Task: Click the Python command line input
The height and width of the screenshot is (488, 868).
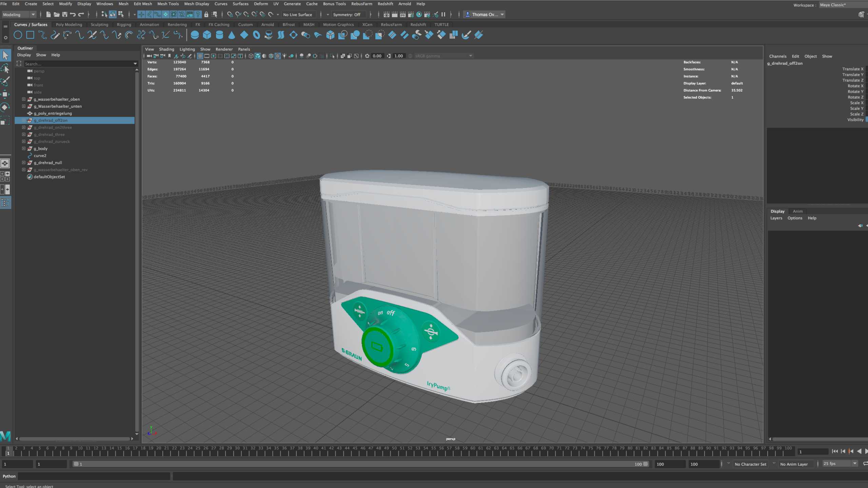Action: (x=94, y=476)
